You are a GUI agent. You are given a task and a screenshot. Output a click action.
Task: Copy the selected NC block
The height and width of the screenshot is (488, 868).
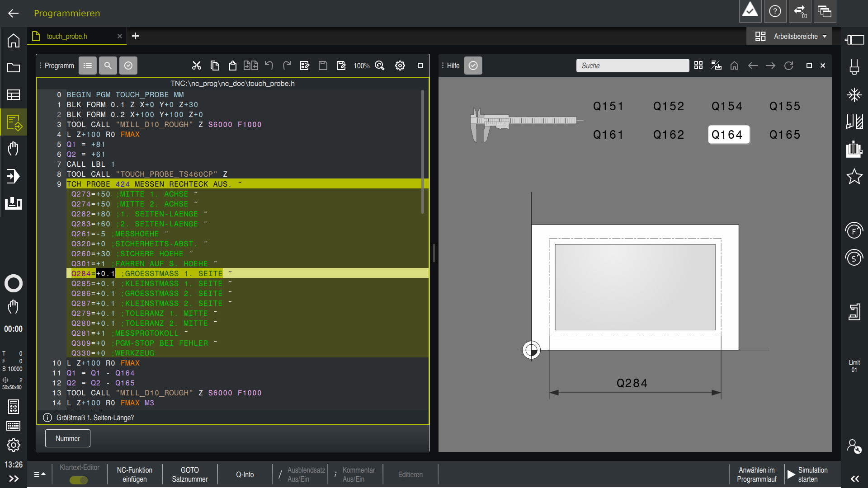pos(215,66)
